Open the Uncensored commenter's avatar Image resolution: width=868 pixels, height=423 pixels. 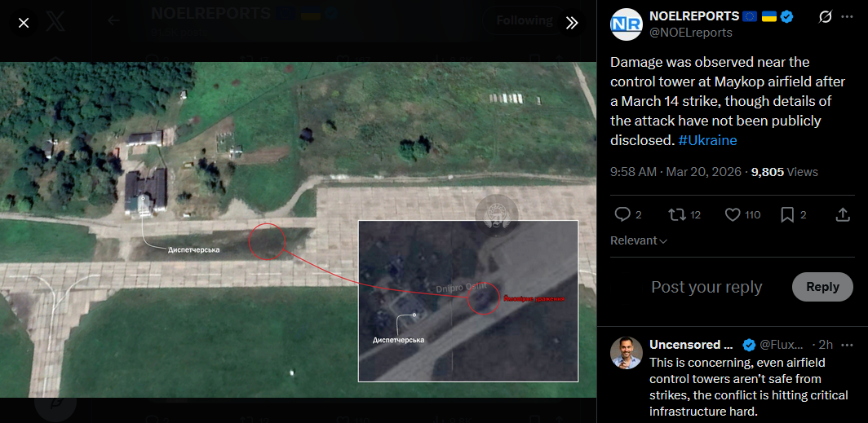tap(626, 352)
